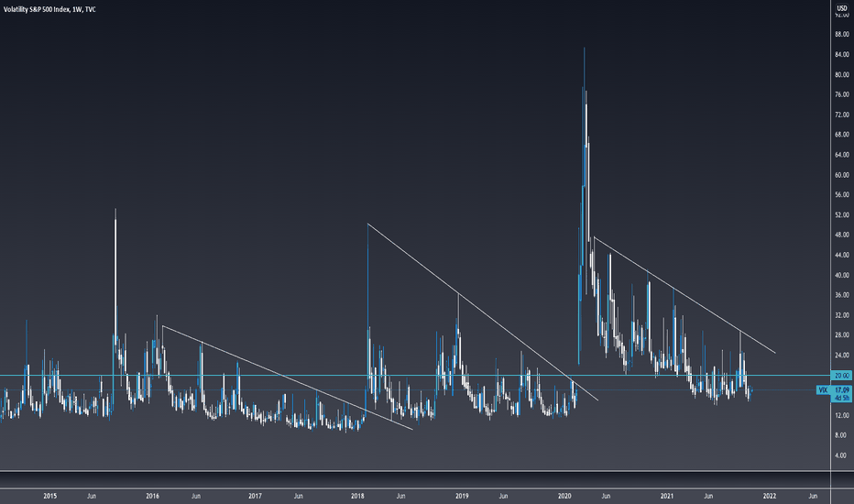Image resolution: width=854 pixels, height=504 pixels.
Task: Click the 4d 5h bar countdown label
Action: click(841, 399)
